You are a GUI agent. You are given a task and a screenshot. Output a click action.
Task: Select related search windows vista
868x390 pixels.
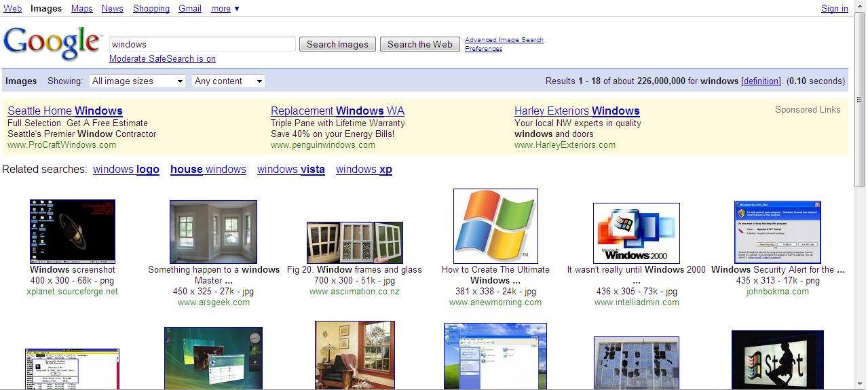[x=291, y=170]
